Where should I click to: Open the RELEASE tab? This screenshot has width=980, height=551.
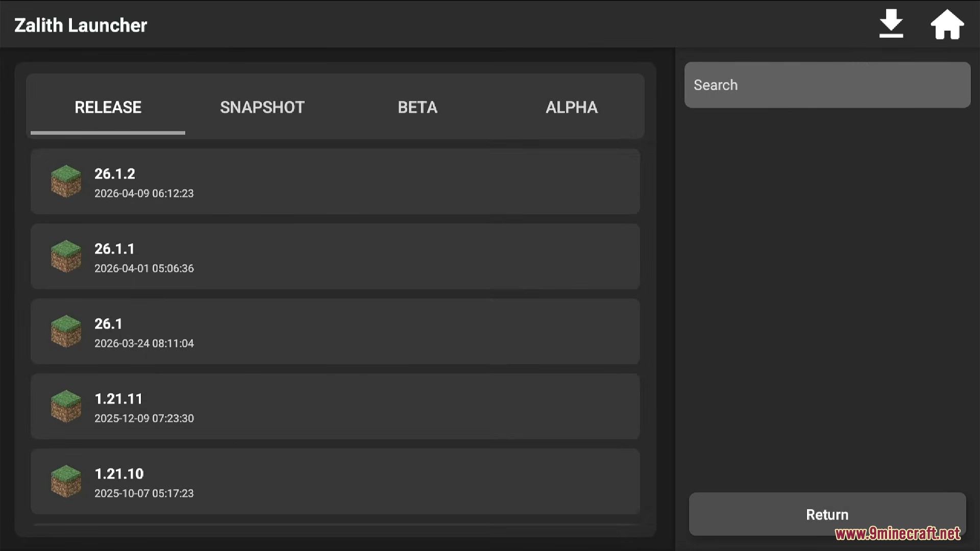pyautogui.click(x=107, y=107)
